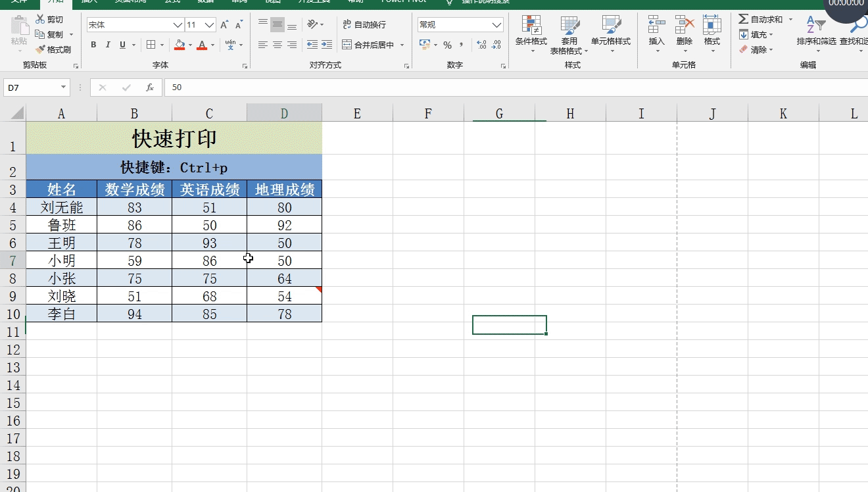Open Conditional Formatting (条件格式)
868x492 pixels.
pyautogui.click(x=531, y=34)
